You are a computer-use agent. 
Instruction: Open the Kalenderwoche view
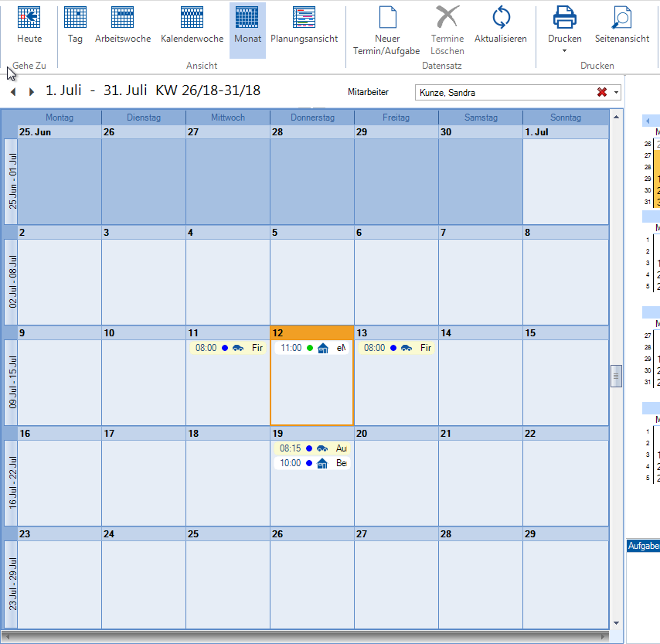point(192,17)
